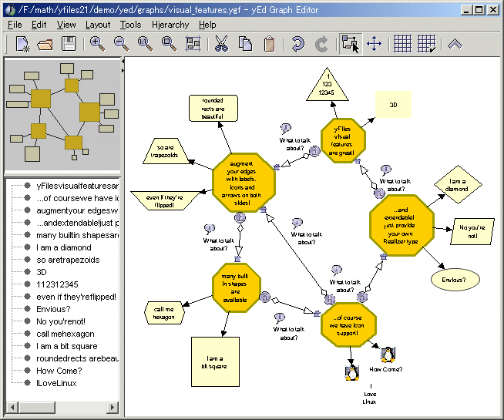
Task: Select the 'rounded rects are beautiful' node
Action: pos(213,109)
